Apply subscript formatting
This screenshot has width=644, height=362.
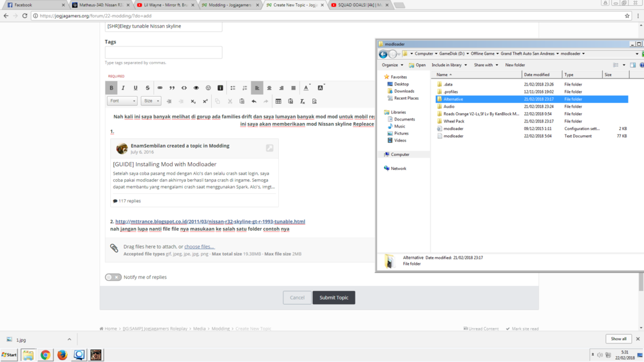click(x=193, y=102)
